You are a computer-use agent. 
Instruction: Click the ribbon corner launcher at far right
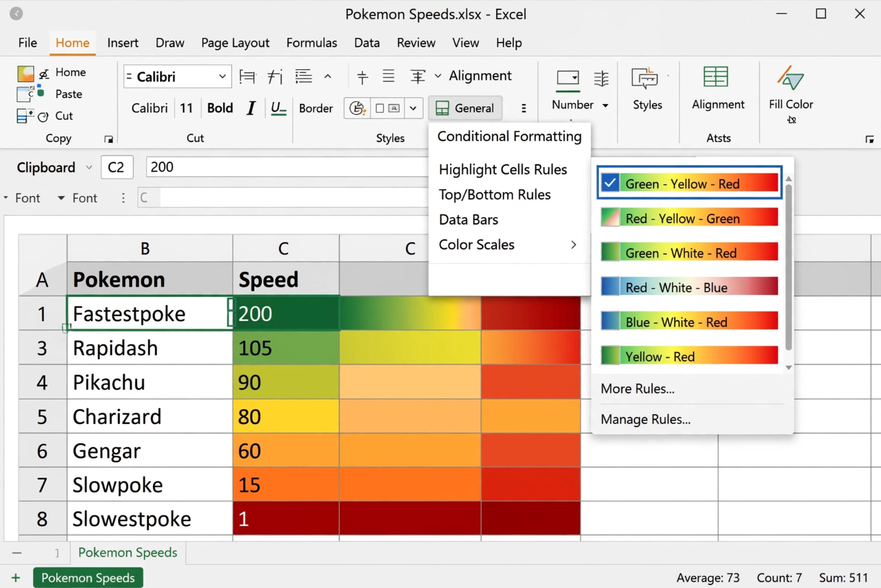869,140
